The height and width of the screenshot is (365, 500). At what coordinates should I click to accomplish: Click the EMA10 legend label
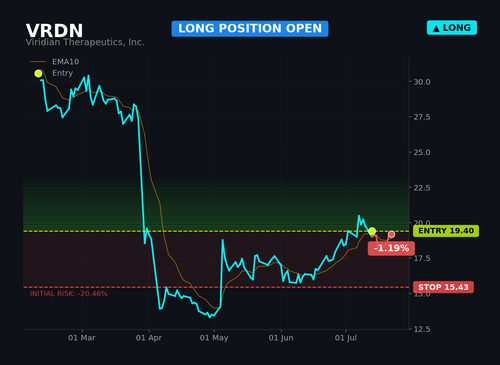point(66,62)
